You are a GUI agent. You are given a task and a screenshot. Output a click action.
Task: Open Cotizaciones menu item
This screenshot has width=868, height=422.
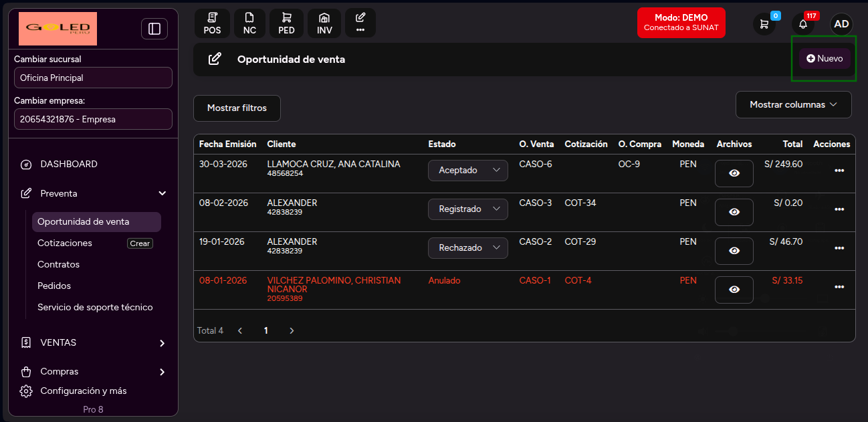point(65,243)
